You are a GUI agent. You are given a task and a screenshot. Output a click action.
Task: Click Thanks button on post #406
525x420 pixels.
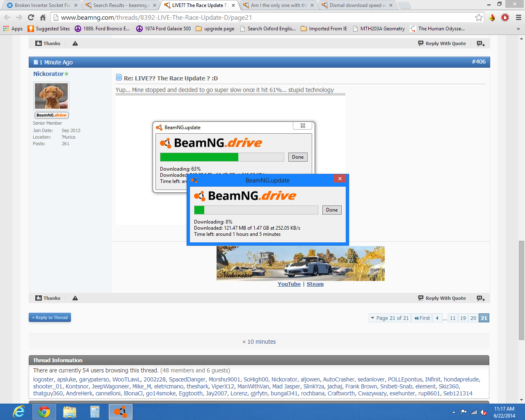point(48,298)
